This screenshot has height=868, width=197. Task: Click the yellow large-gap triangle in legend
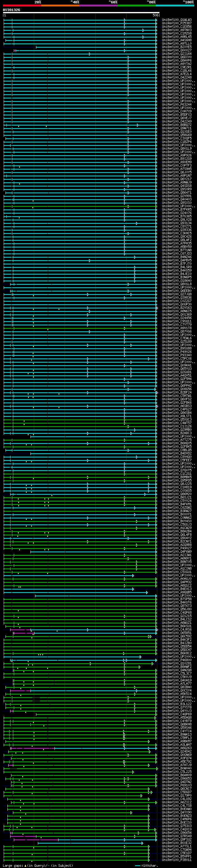(25, 865)
